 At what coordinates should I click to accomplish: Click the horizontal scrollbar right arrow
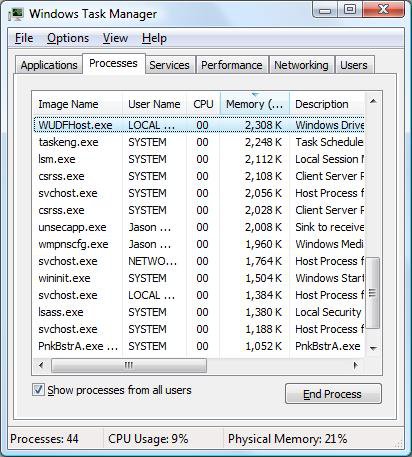356,365
